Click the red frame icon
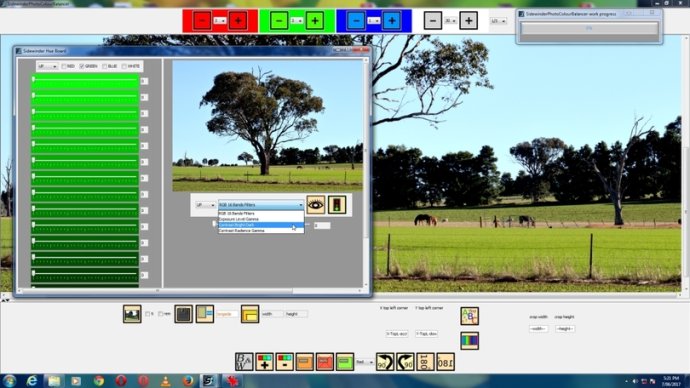This screenshot has height=388, width=690. point(325,362)
